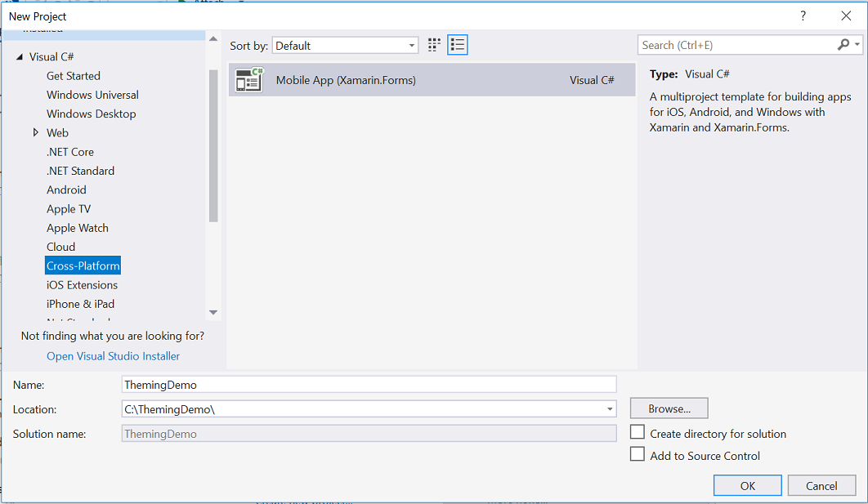Select Mobile App (Xamarin.Forms) template
The height and width of the screenshot is (504, 868).
coord(432,80)
